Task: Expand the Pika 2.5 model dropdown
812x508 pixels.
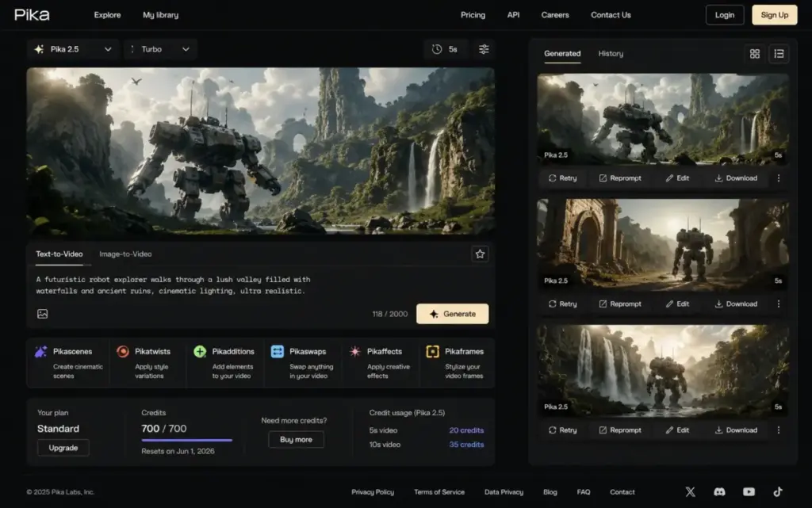Action: [x=73, y=49]
